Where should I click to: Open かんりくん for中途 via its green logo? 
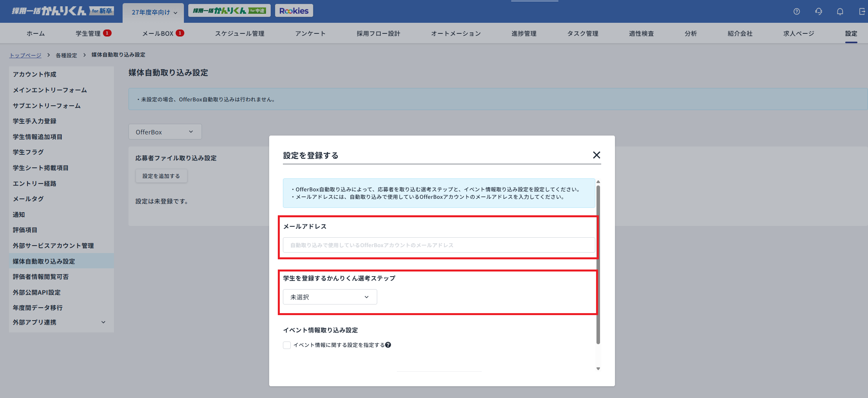tap(229, 10)
